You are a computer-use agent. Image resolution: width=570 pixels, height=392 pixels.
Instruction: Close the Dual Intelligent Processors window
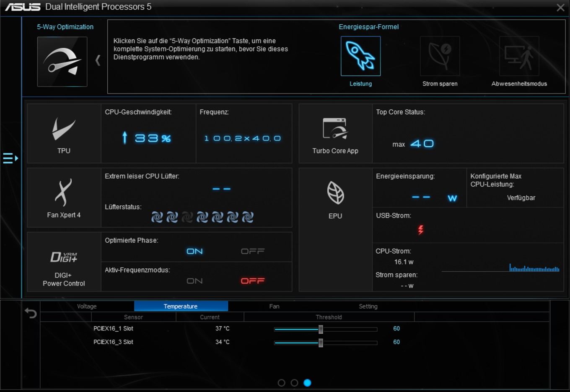point(560,8)
